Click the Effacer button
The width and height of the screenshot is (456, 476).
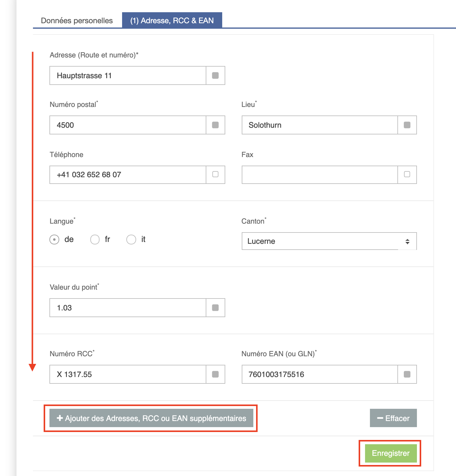coord(393,418)
